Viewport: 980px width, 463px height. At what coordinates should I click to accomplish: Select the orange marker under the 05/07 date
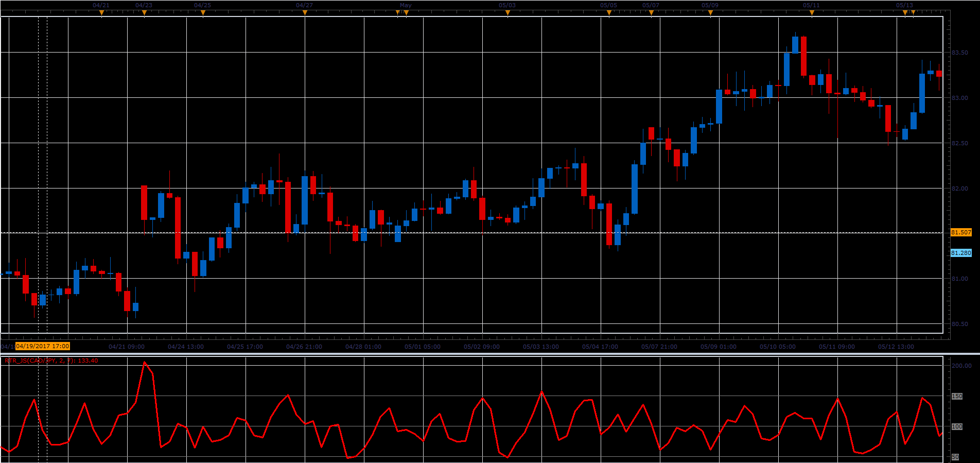click(651, 13)
